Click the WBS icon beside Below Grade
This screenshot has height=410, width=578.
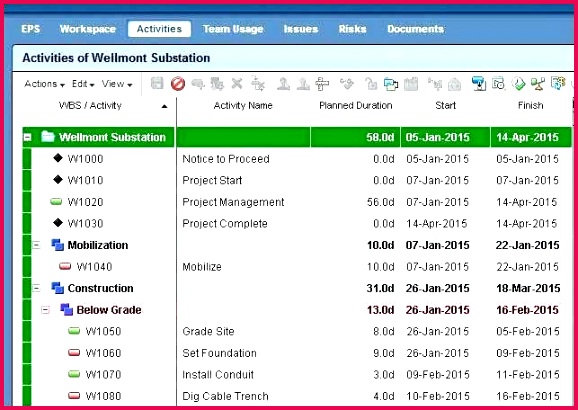pyautogui.click(x=66, y=309)
